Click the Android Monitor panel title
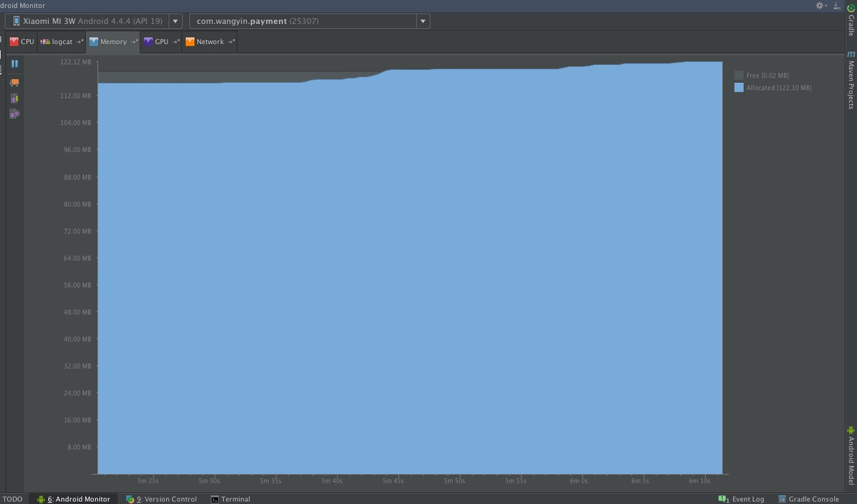The height and width of the screenshot is (504, 857). (x=23, y=5)
